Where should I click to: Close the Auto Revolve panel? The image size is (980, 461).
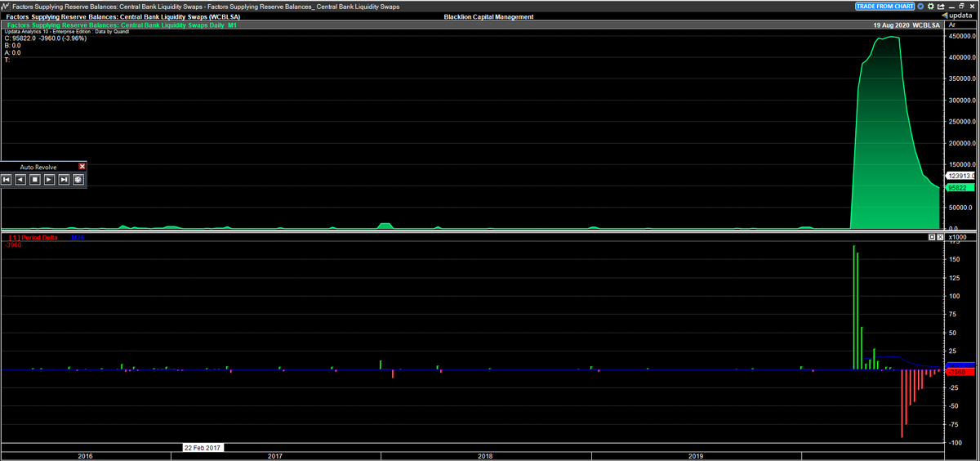click(x=82, y=166)
